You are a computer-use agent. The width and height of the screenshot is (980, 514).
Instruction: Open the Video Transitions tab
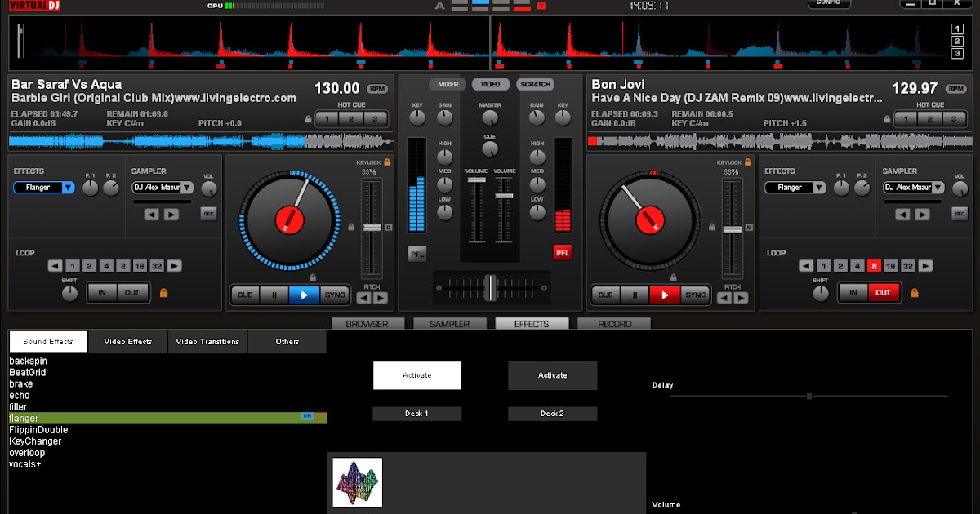(x=207, y=342)
